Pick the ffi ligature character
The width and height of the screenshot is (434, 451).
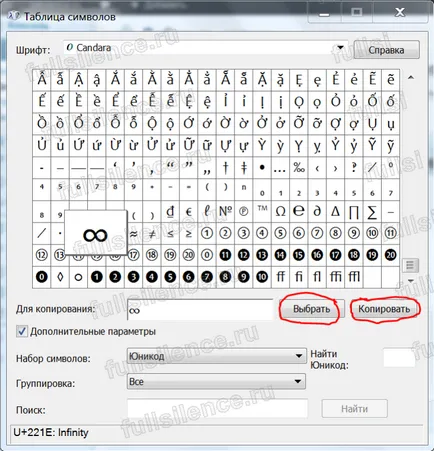coord(335,277)
